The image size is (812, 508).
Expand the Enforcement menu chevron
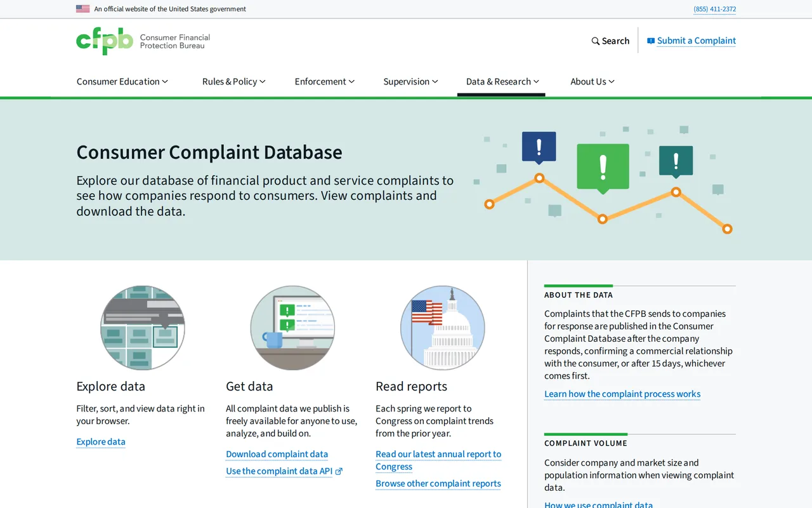[x=351, y=81]
